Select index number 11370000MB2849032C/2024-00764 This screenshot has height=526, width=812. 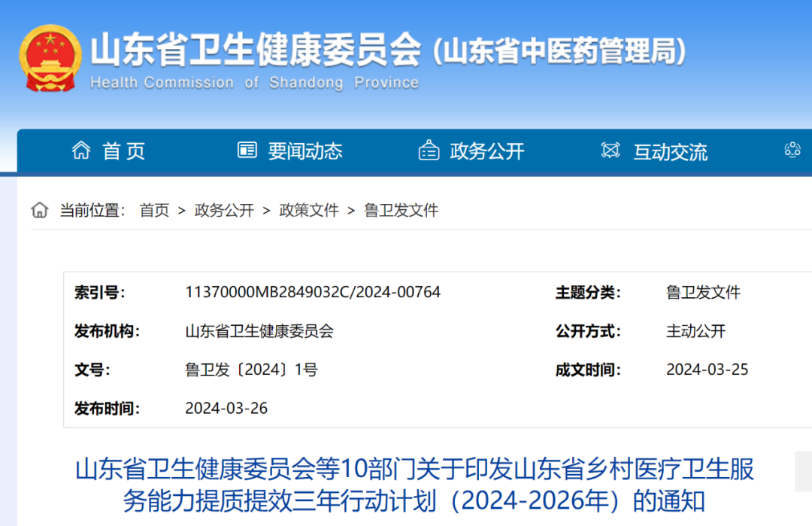[313, 292]
